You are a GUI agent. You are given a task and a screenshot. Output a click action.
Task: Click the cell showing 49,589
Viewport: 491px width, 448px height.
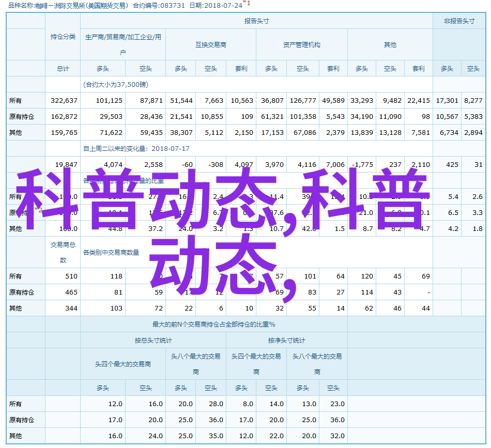click(333, 100)
